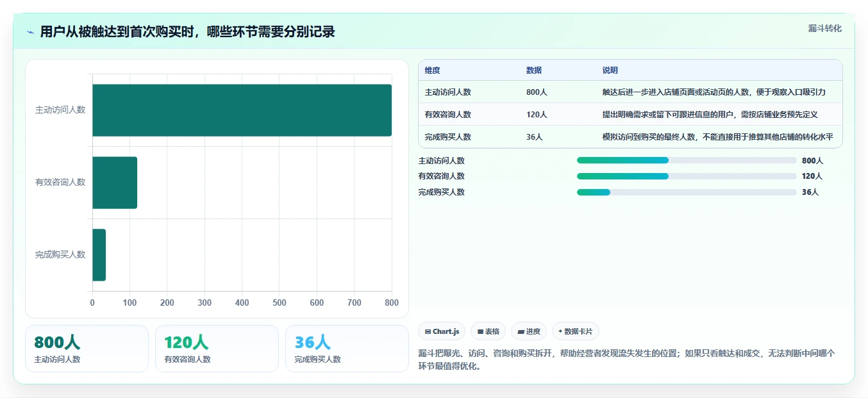Select the 数据卡片 tag label
Viewport: 868px width, 398px height.
coord(576,331)
